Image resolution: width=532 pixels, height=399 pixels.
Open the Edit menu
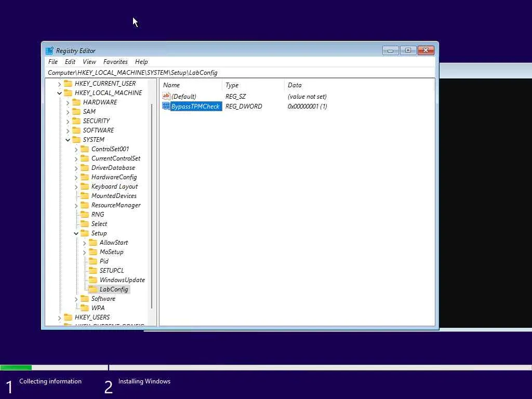click(x=70, y=62)
